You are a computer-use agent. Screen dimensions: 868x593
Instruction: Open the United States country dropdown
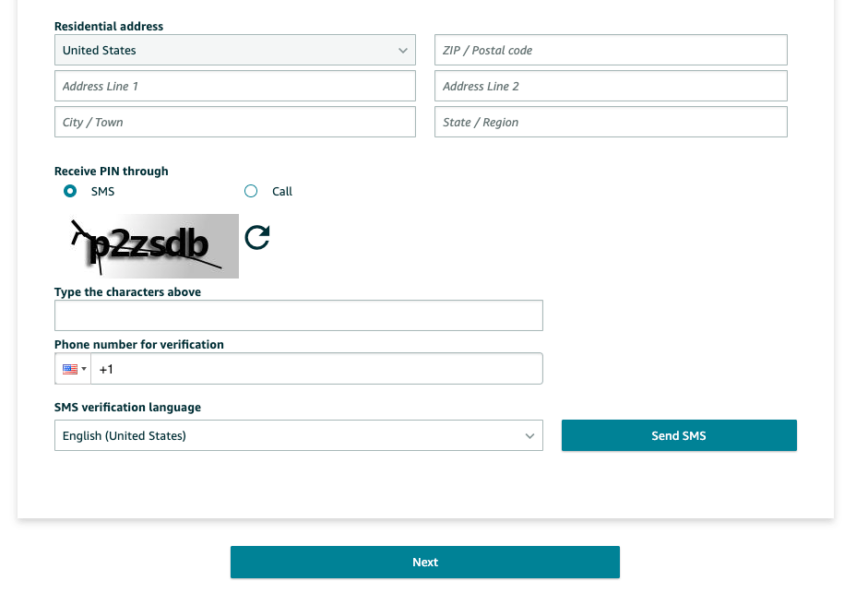(234, 49)
